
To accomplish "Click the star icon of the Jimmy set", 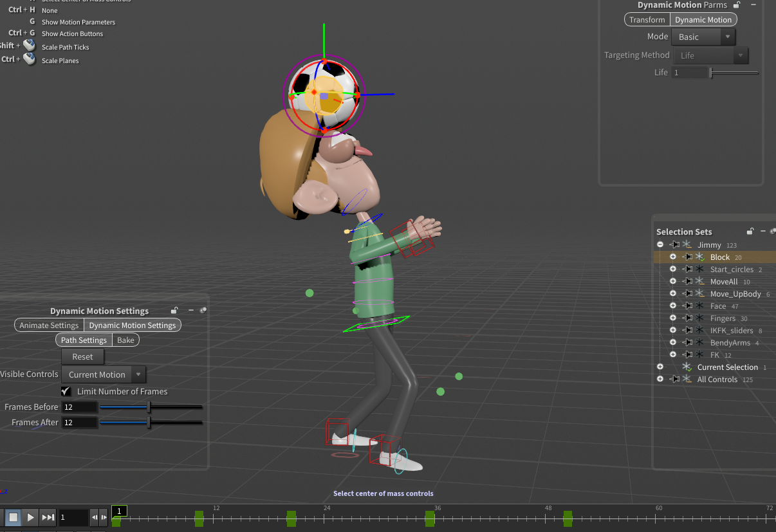I will click(687, 245).
